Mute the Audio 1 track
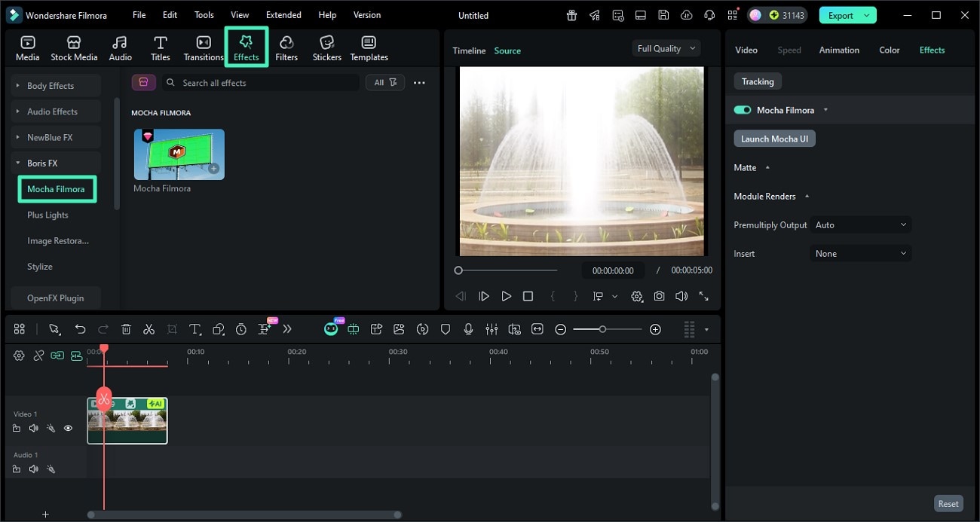Viewport: 980px width, 522px height. (x=33, y=469)
